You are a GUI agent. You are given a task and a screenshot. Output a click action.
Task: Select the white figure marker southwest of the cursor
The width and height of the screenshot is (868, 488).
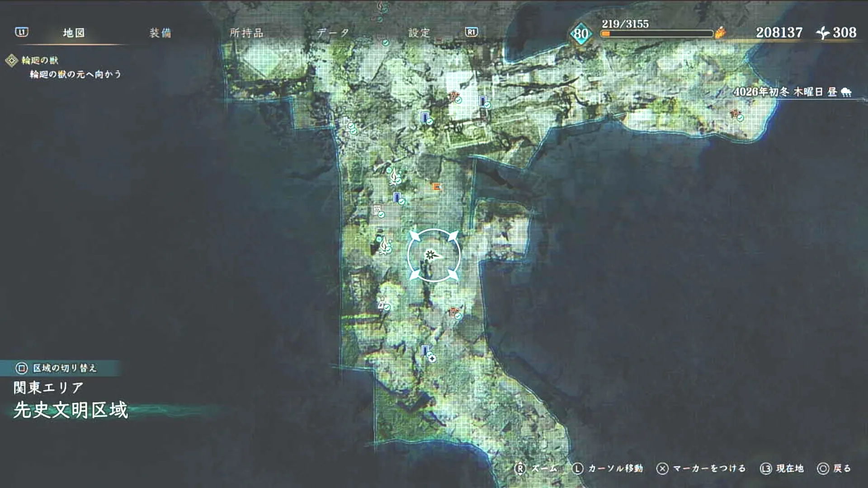tap(382, 304)
